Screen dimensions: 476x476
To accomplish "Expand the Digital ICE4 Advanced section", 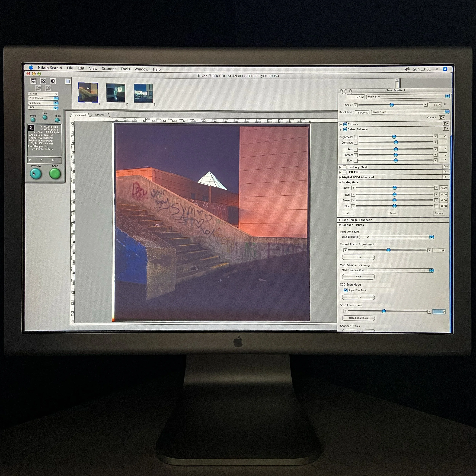I will click(340, 177).
